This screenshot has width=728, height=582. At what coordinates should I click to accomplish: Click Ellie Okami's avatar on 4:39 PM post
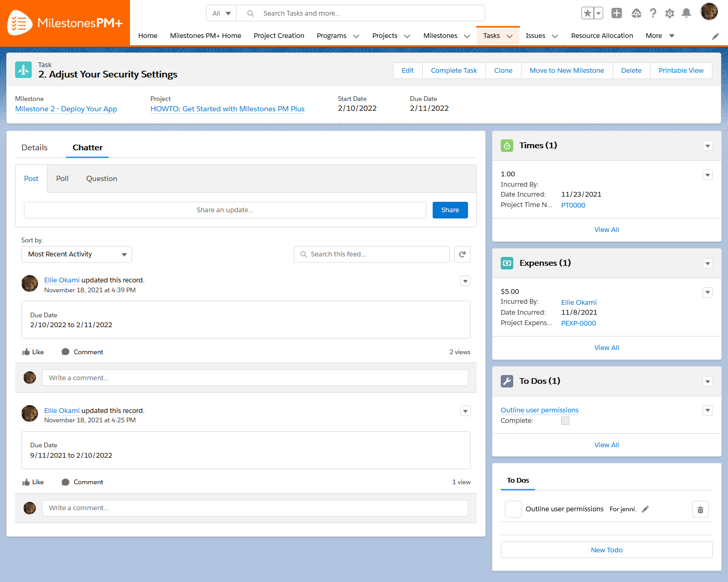30,284
